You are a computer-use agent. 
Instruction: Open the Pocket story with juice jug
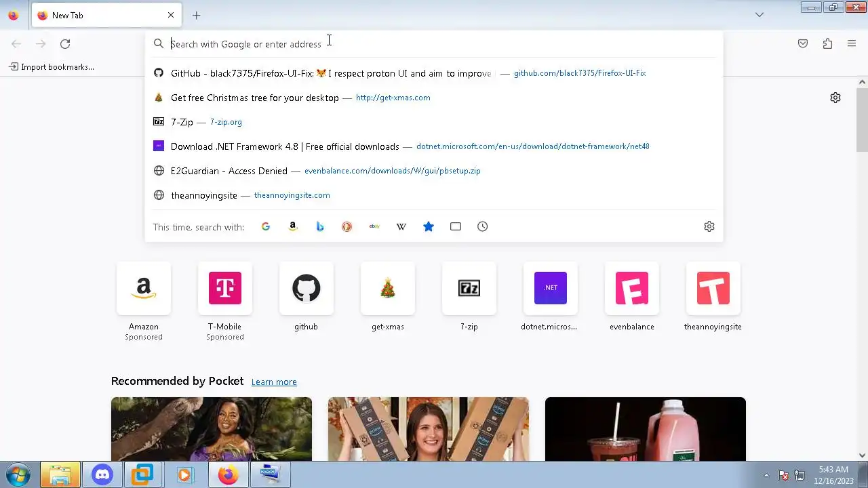click(x=646, y=429)
